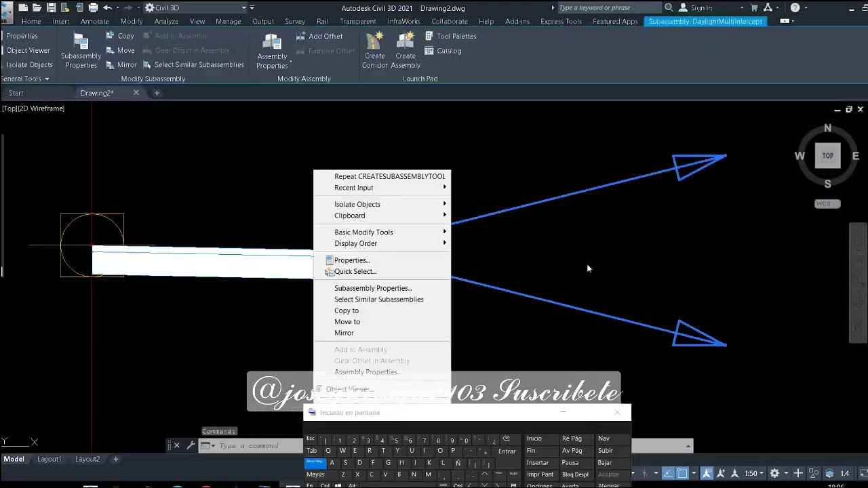Screen dimensions: 868x488
Task: Open the 1:50 annotation scale dropdown
Action: click(x=755, y=473)
